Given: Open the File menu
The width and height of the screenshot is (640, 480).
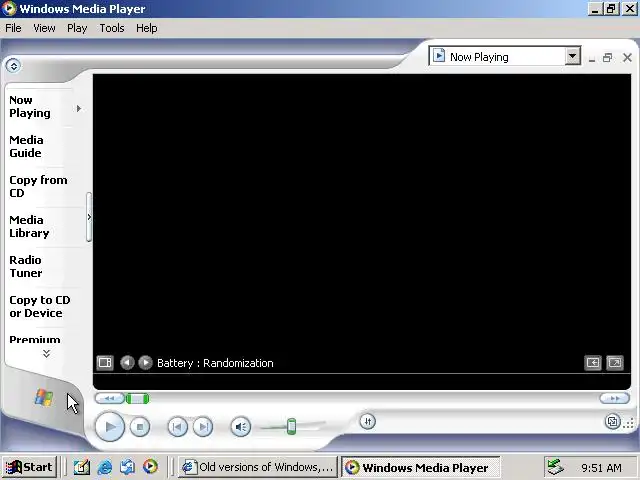Looking at the screenshot, I should point(13,28).
